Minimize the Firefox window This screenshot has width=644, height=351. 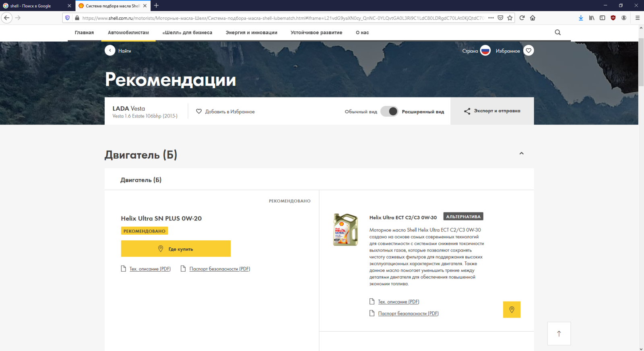[x=605, y=5]
